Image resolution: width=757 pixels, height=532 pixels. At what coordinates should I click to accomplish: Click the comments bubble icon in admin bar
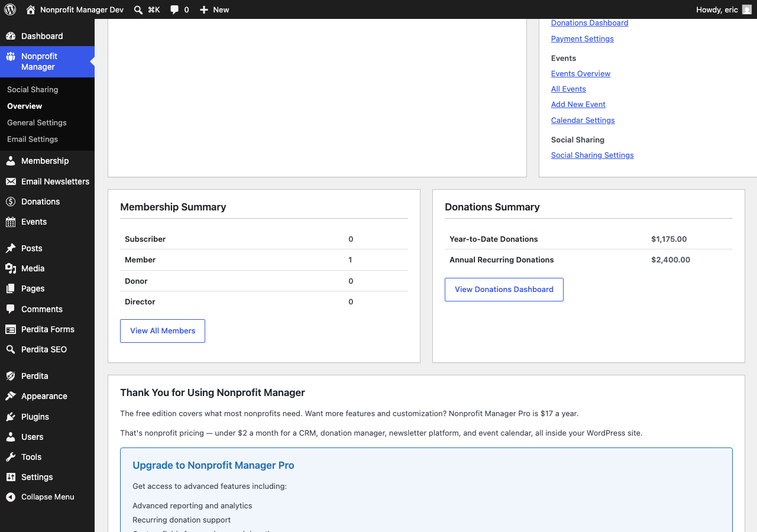pyautogui.click(x=174, y=9)
